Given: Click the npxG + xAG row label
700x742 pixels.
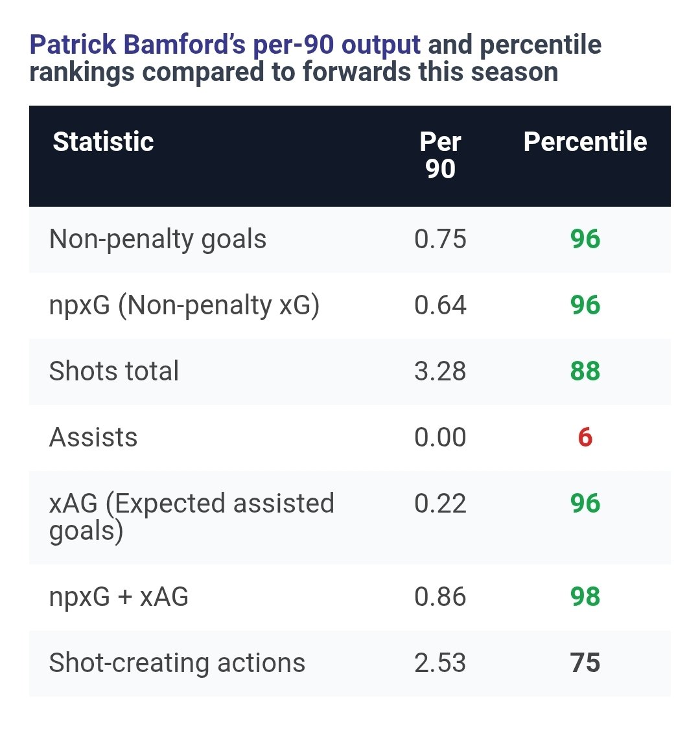Looking at the screenshot, I should click(x=119, y=597).
